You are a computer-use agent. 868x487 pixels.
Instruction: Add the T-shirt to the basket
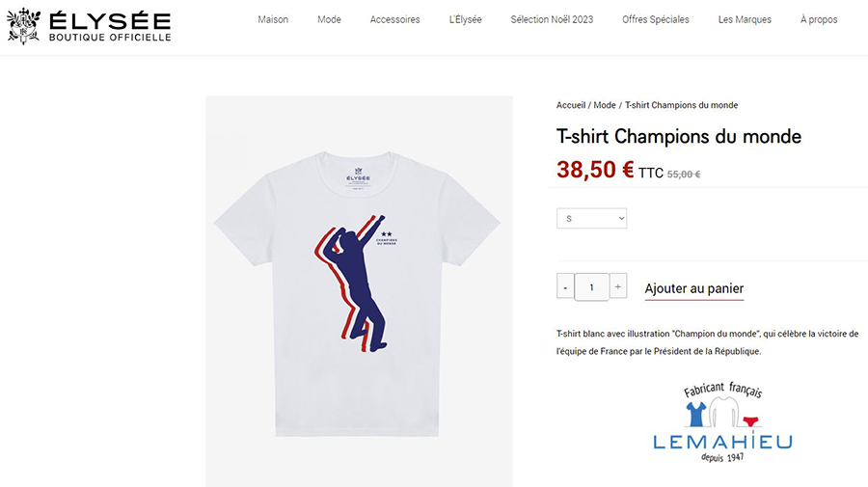pyautogui.click(x=693, y=288)
